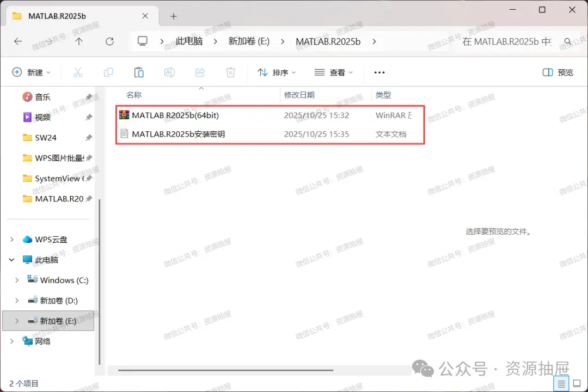Click the Copy icon in toolbar
This screenshot has height=392, width=588.
108,72
